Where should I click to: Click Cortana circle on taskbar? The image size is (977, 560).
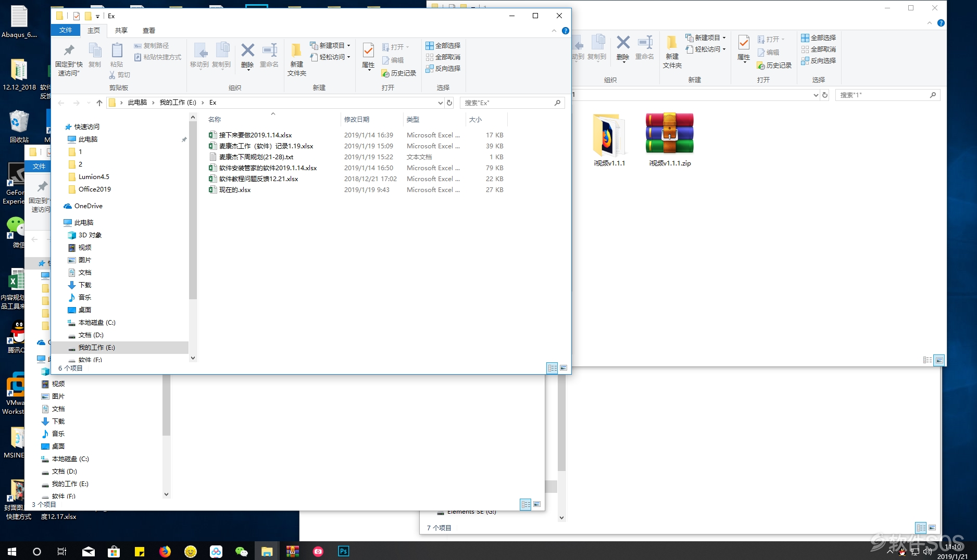point(36,551)
